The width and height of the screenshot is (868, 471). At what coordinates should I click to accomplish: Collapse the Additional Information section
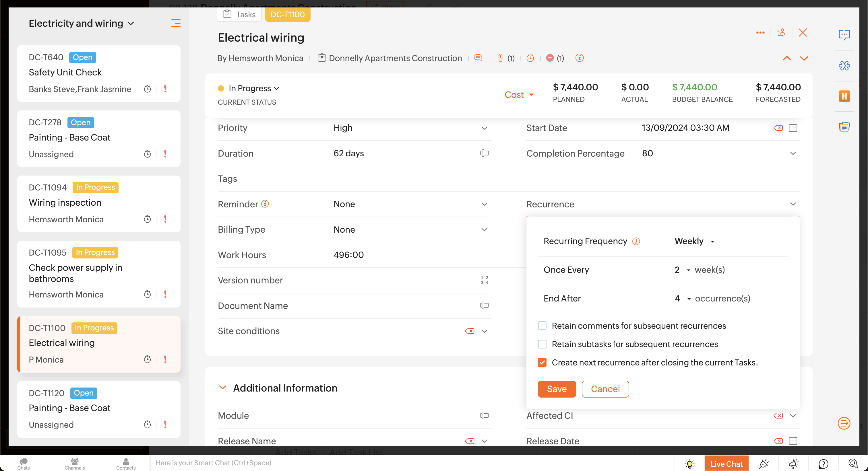222,388
